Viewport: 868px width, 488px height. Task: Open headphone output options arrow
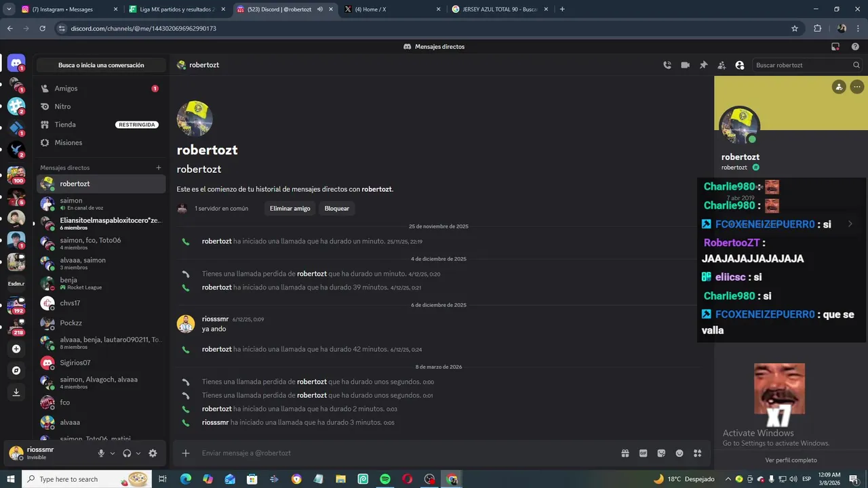pyautogui.click(x=138, y=453)
